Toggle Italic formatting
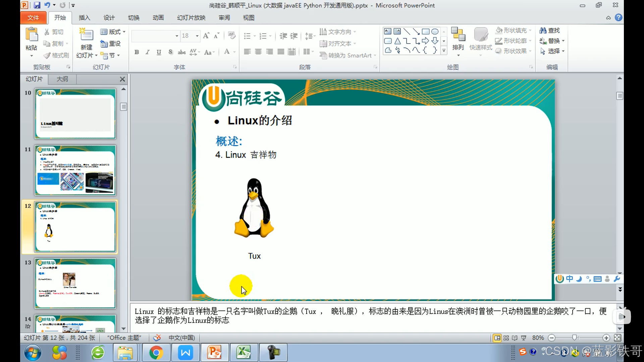This screenshot has height=362, width=644. tap(148, 52)
